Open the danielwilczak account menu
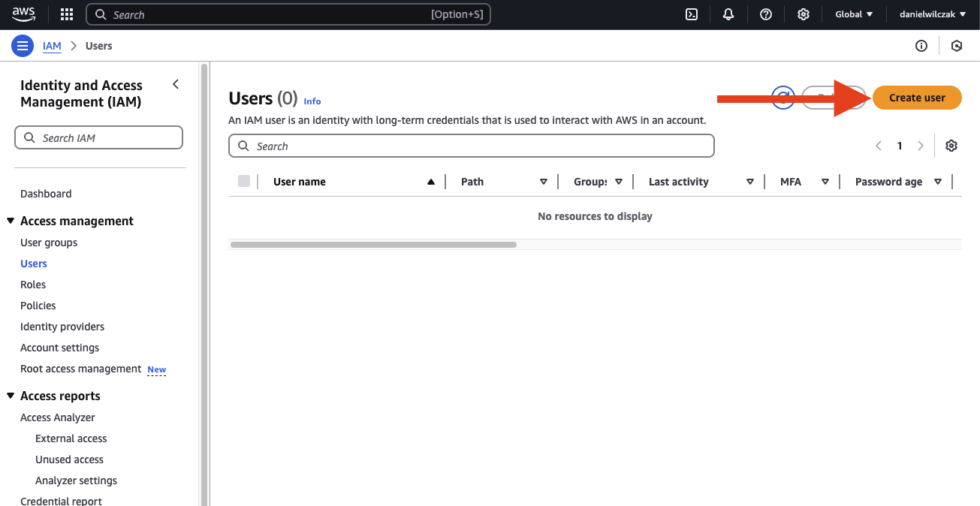The height and width of the screenshot is (506, 980). 933,14
